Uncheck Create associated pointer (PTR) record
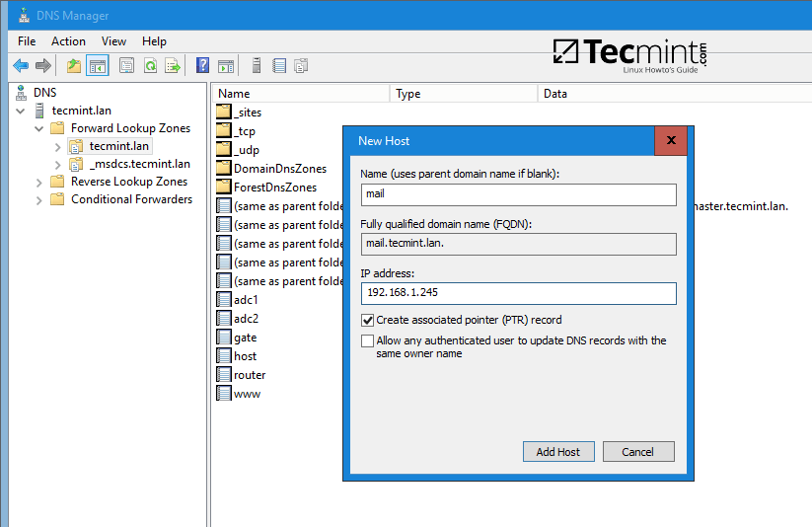 [x=368, y=320]
